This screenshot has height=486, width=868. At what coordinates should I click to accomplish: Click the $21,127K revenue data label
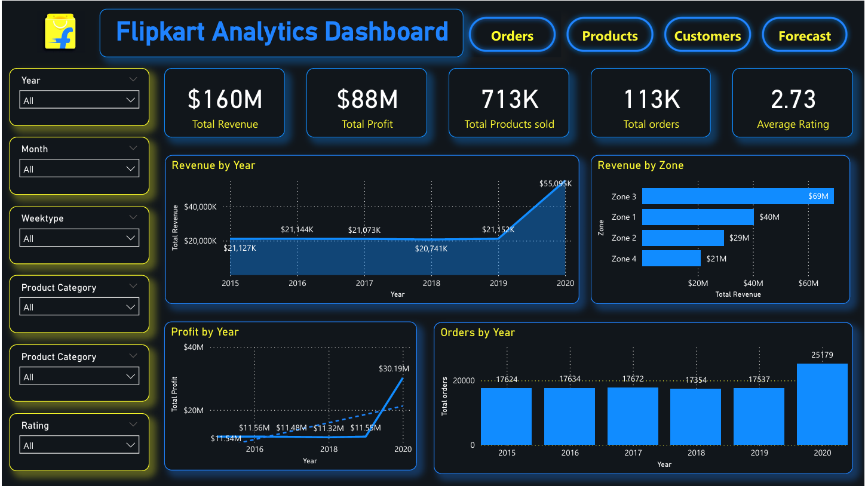point(240,248)
